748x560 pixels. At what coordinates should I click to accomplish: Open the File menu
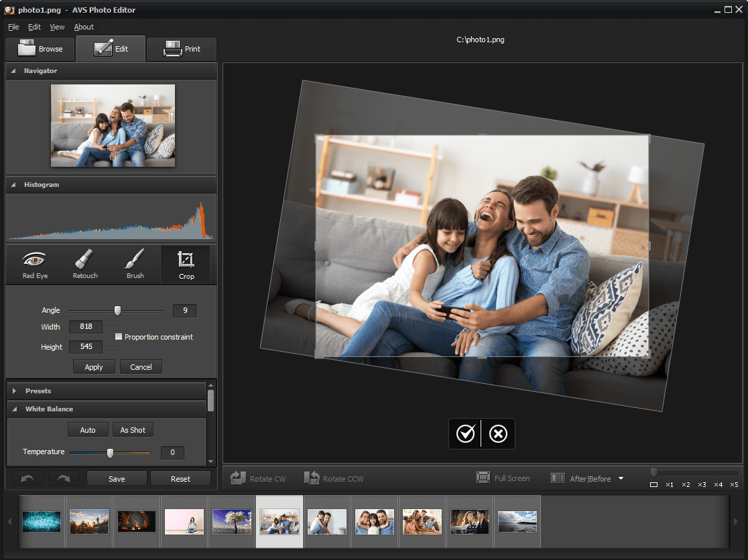tap(13, 27)
